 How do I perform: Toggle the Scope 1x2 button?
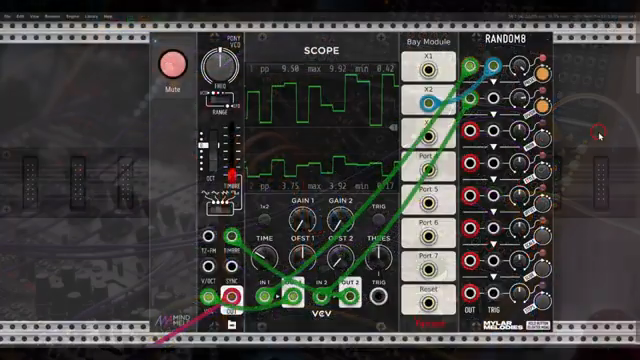click(x=264, y=220)
